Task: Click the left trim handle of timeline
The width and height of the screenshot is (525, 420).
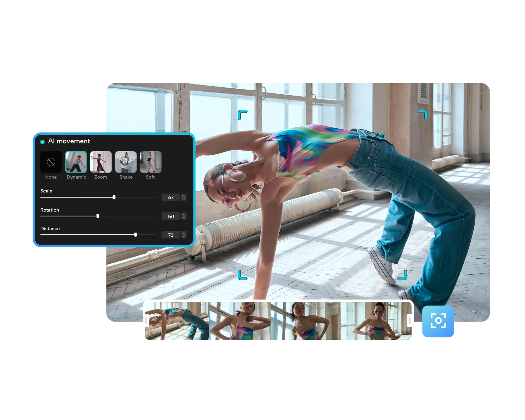Action: click(146, 321)
